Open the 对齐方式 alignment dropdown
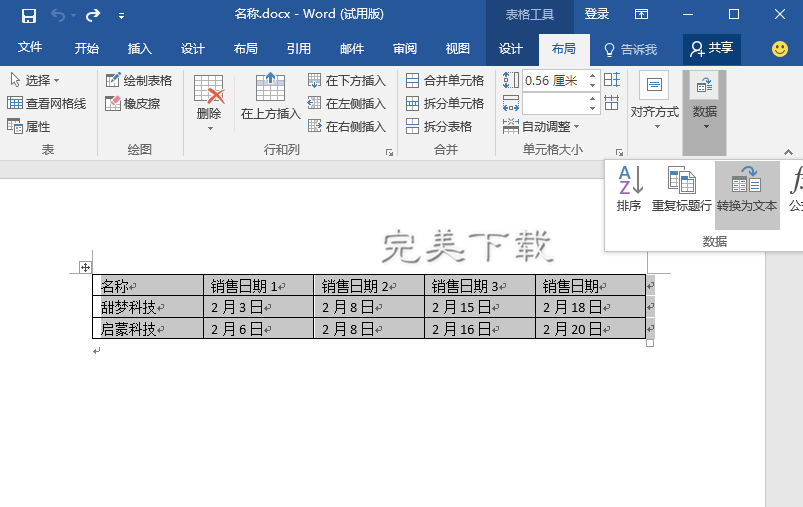Image resolution: width=803 pixels, height=507 pixels. 654,100
